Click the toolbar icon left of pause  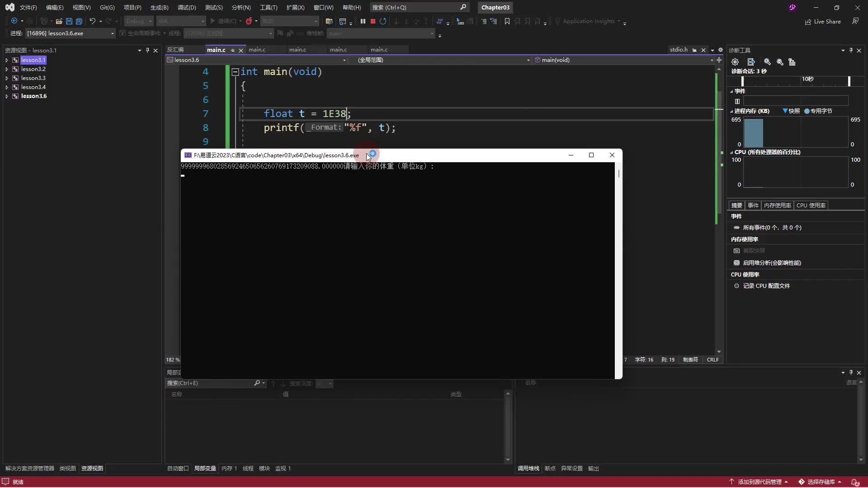point(343,21)
